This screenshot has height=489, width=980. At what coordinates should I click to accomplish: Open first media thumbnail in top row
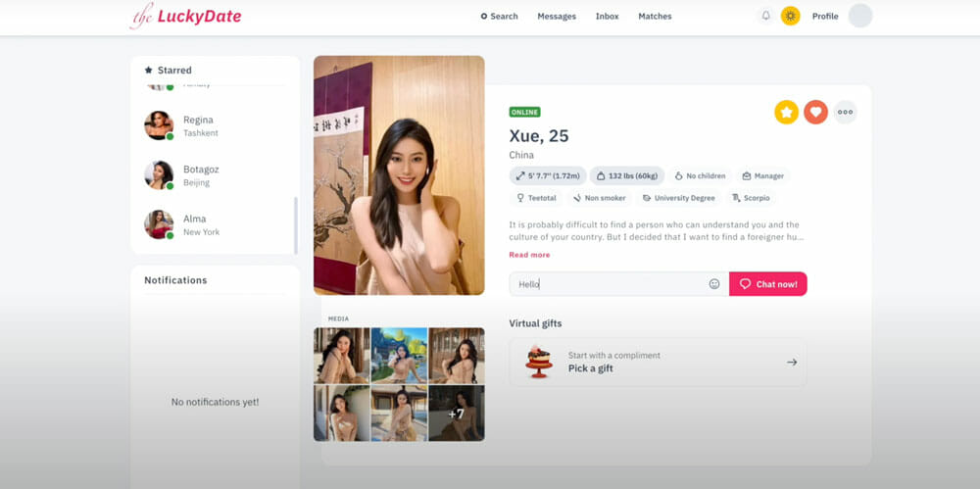click(341, 355)
